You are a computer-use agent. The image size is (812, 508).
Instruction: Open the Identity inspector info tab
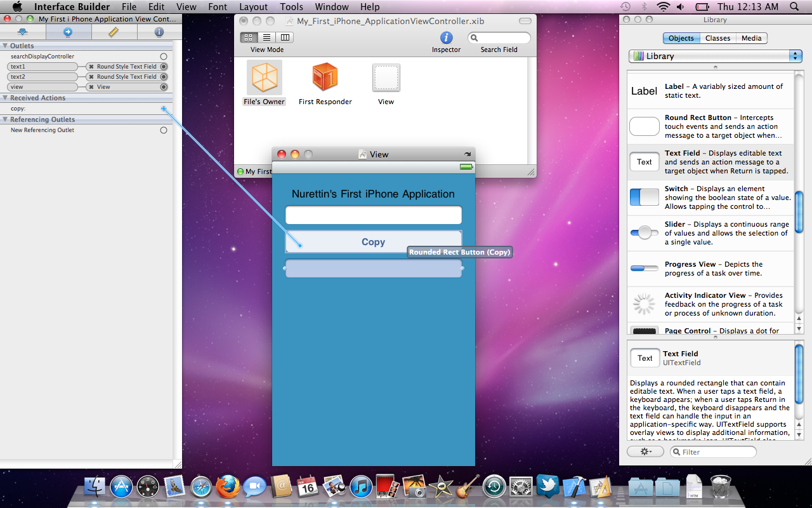pyautogui.click(x=159, y=32)
